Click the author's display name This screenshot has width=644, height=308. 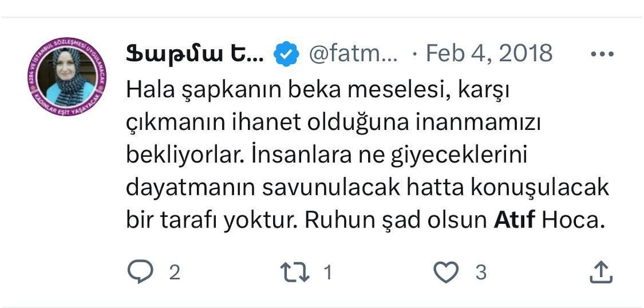click(195, 54)
